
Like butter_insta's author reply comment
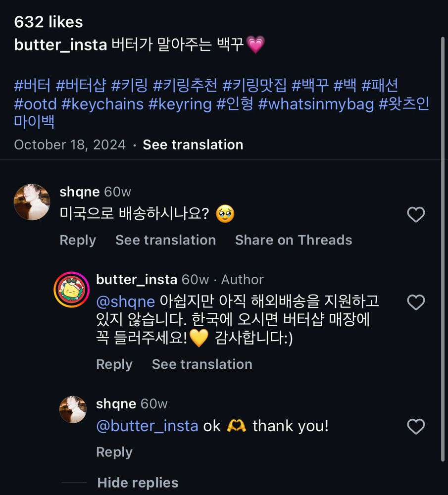point(416,302)
